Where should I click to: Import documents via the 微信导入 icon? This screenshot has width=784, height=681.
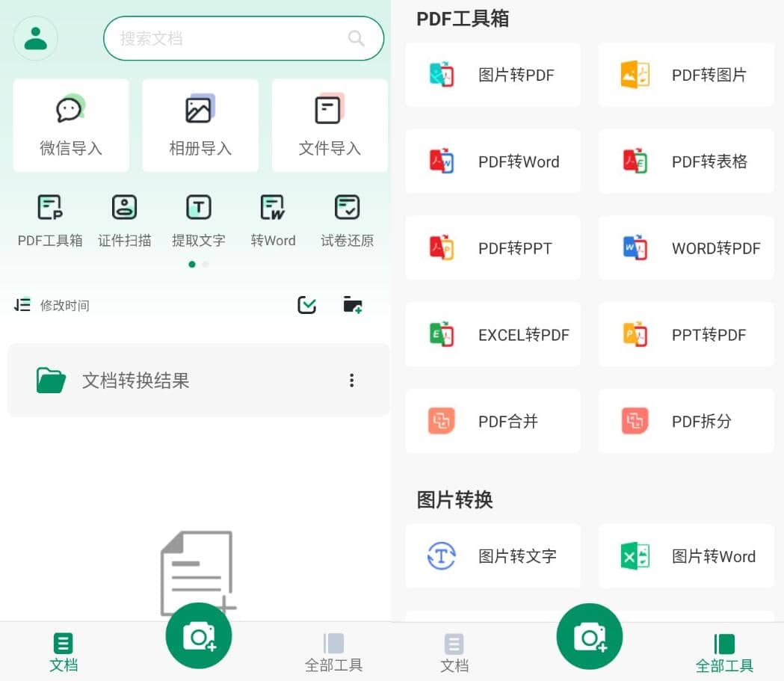[70, 125]
